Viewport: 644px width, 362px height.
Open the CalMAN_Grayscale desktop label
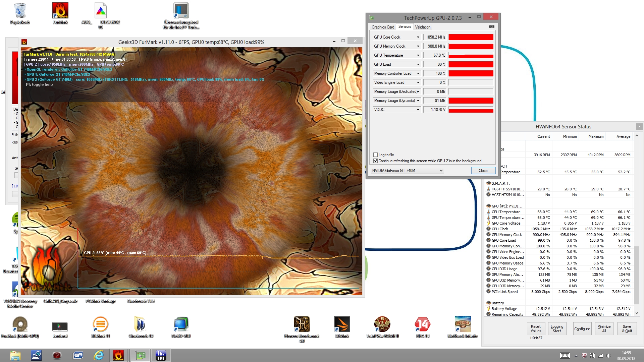coord(60,301)
